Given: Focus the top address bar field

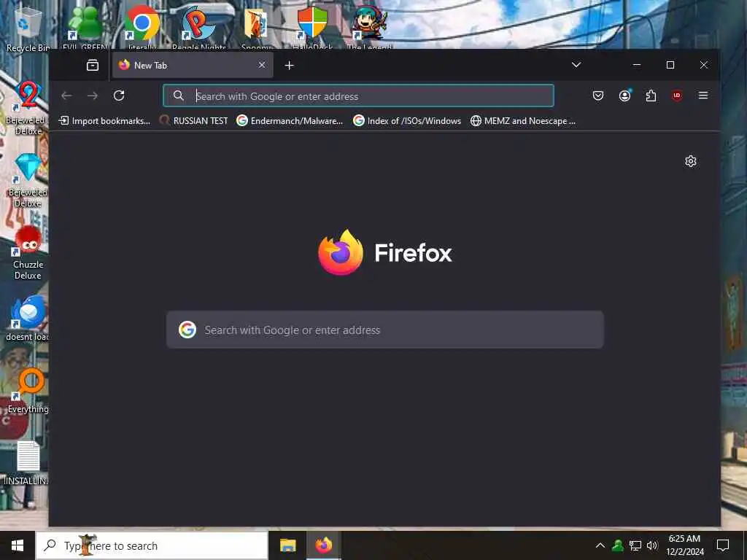Looking at the screenshot, I should click(358, 96).
